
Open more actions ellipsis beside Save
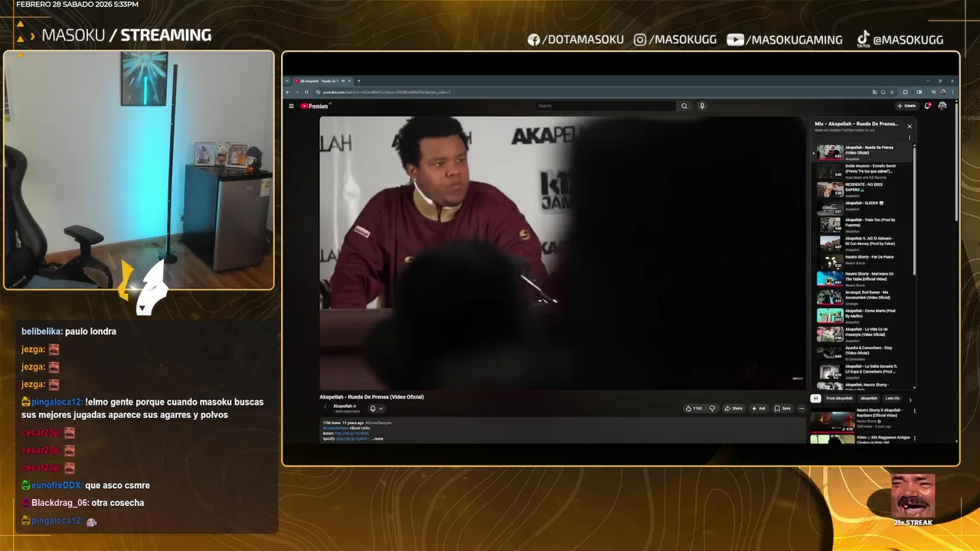(x=802, y=409)
